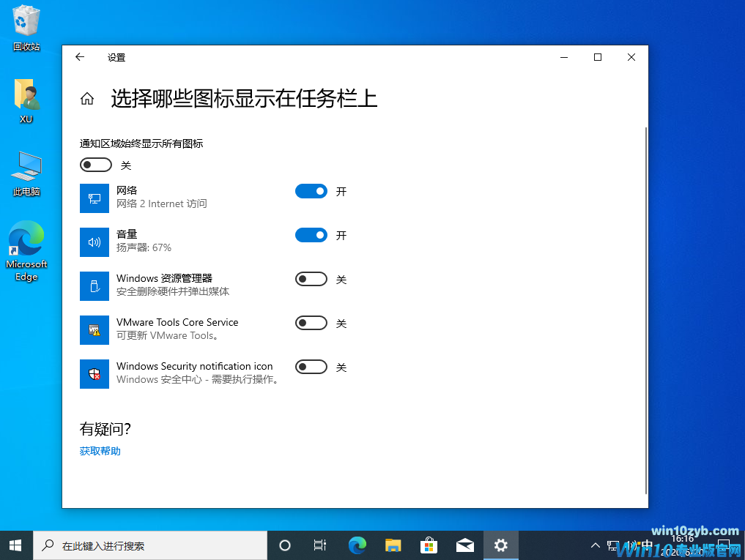Turn on VMware Tools Core Service toggle
The image size is (745, 560).
point(311,323)
